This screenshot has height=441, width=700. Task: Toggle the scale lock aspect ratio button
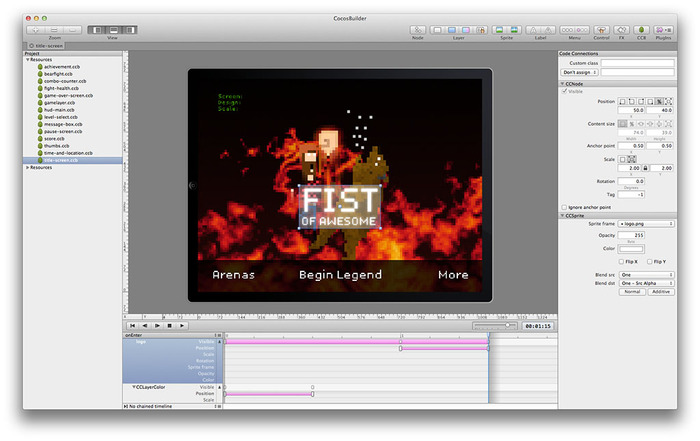[x=645, y=168]
